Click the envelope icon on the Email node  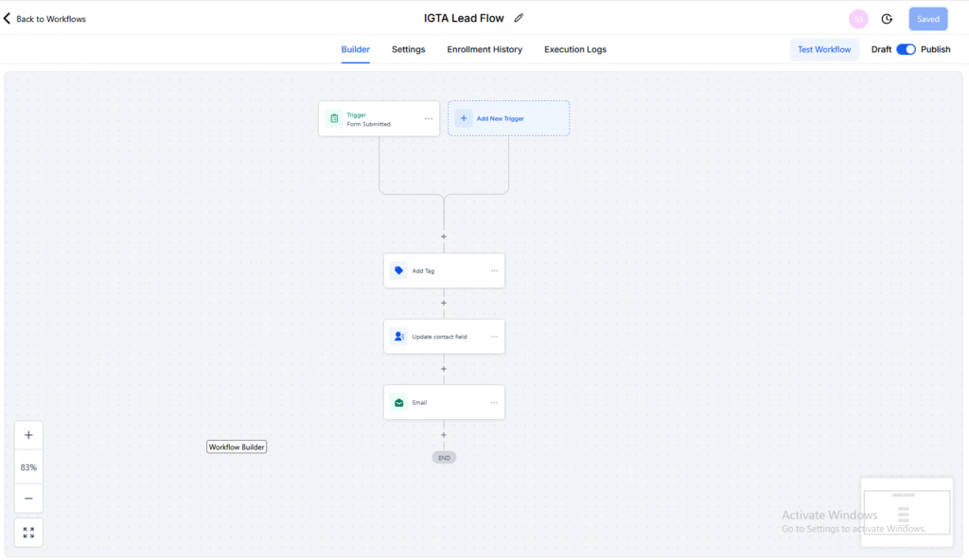click(x=398, y=402)
